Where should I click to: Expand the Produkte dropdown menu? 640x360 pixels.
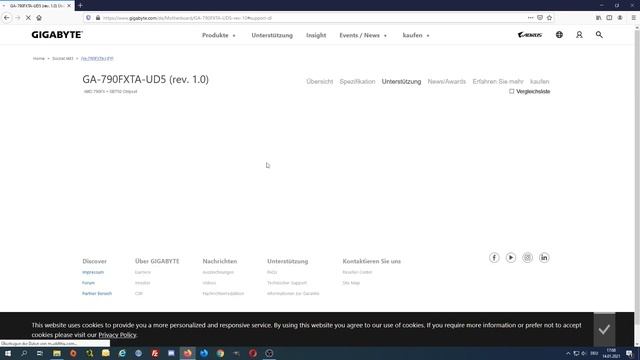[x=219, y=36]
